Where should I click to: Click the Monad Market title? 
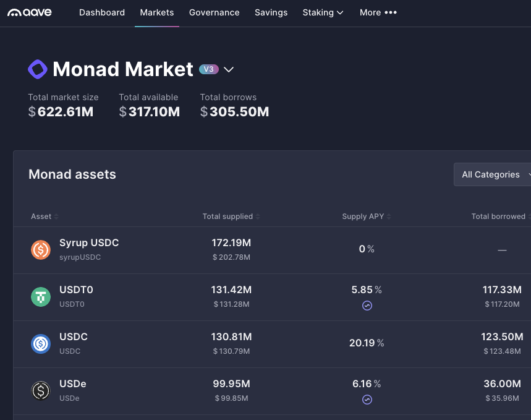click(x=123, y=69)
